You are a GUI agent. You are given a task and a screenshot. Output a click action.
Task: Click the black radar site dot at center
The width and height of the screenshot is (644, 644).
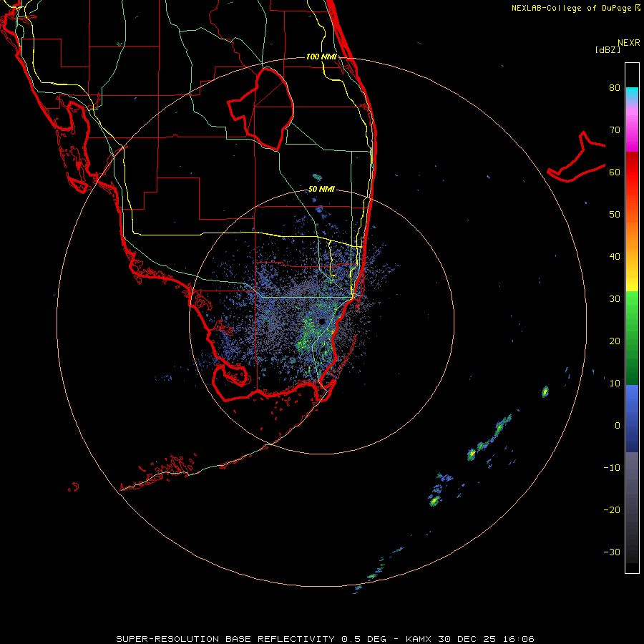[322, 321]
